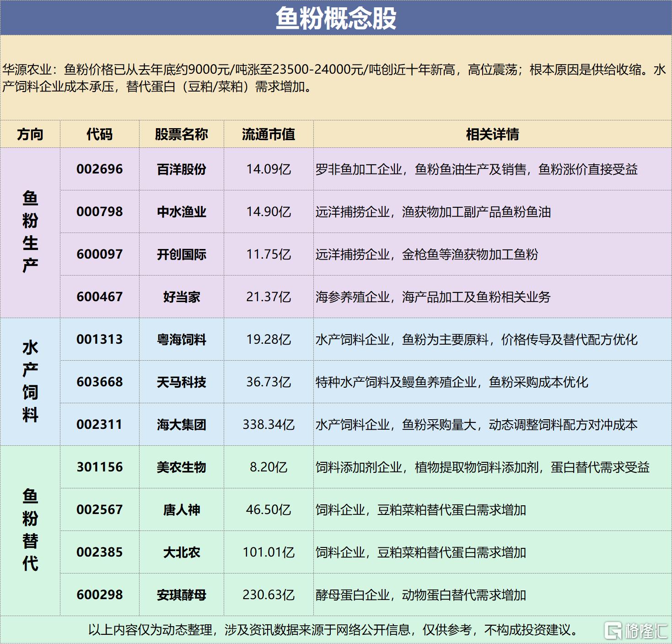Click stock code 600097
The width and height of the screenshot is (672, 644).
pos(100,254)
